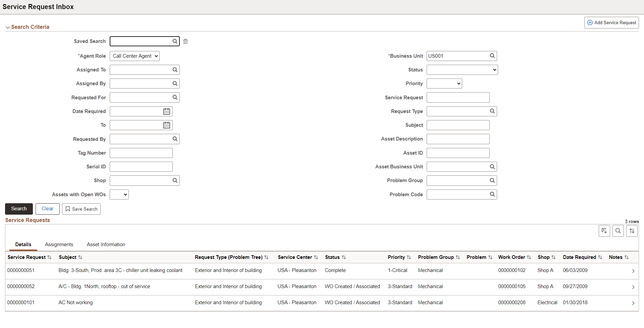Delete saved search using trash icon
The image size is (644, 328).
185,41
